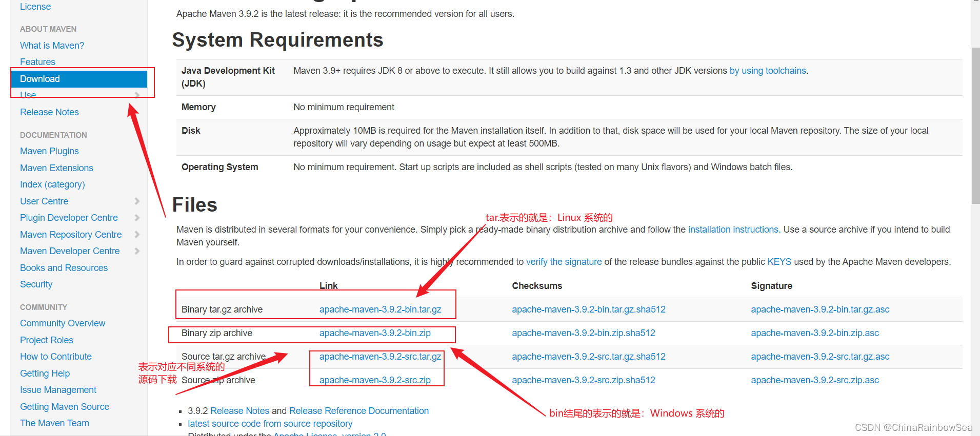Screen dimensions: 980x436
Task: Open signature apache-maven-3.9.2-bin.tar.gz.asc
Action: 820,309
